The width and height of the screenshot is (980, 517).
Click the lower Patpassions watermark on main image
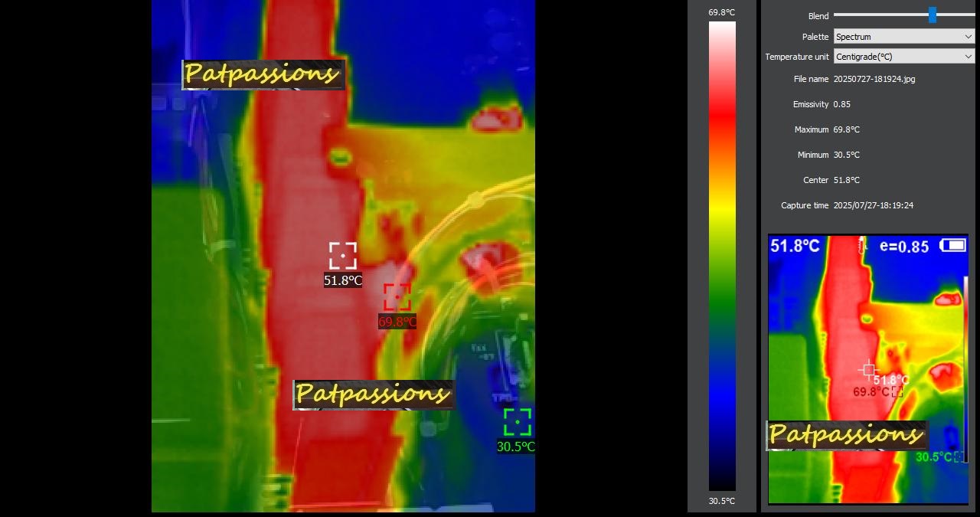(374, 394)
